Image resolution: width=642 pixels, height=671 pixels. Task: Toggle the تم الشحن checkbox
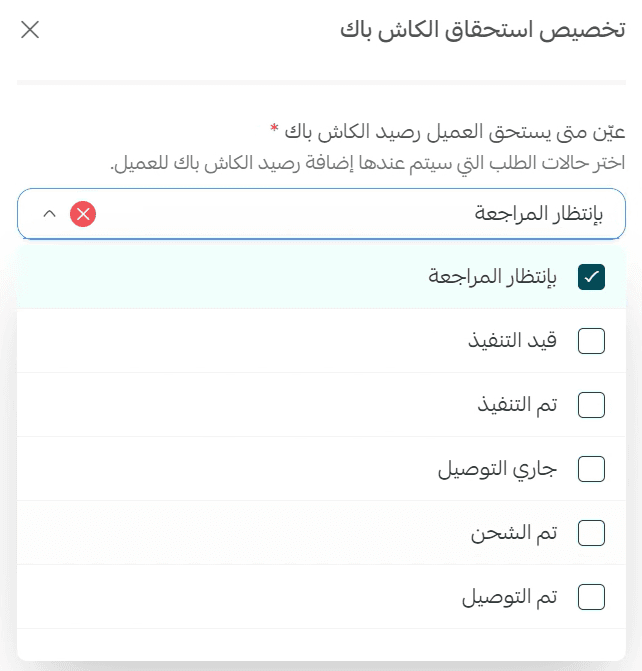point(592,533)
